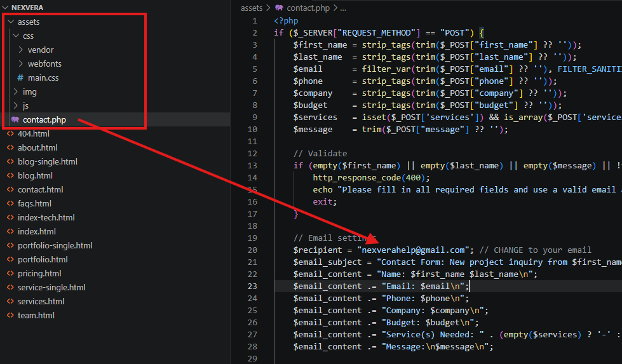Click the HTML icon next to team.html
This screenshot has width=622, height=364.
click(10, 315)
